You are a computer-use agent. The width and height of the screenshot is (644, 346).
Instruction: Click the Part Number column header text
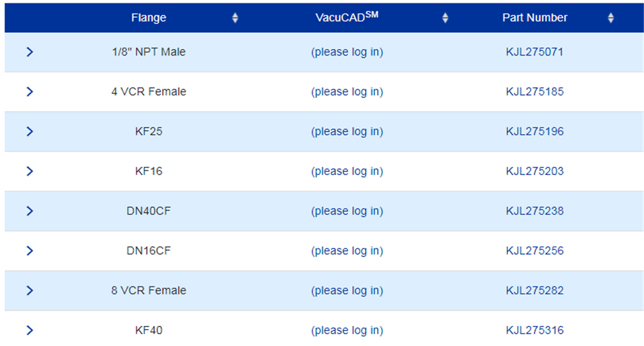[535, 18]
